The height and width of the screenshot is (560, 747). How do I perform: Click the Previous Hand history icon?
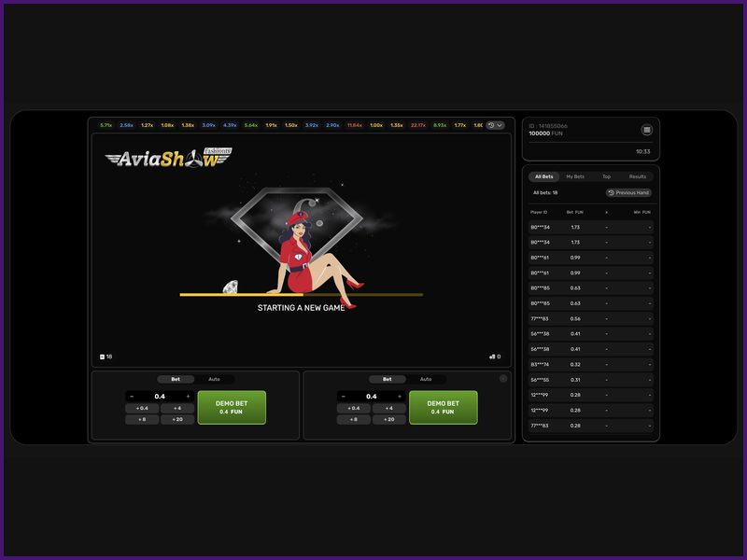tap(612, 192)
